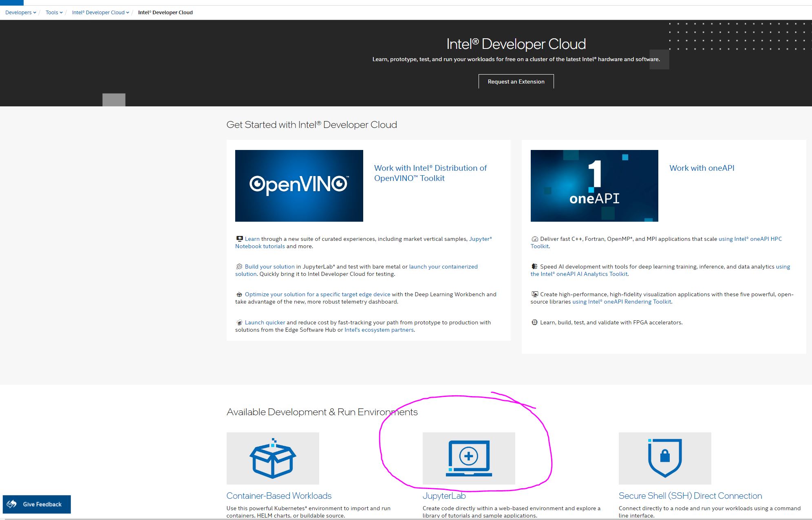
Task: Click the FPGA accelerators chip icon
Action: tap(534, 322)
